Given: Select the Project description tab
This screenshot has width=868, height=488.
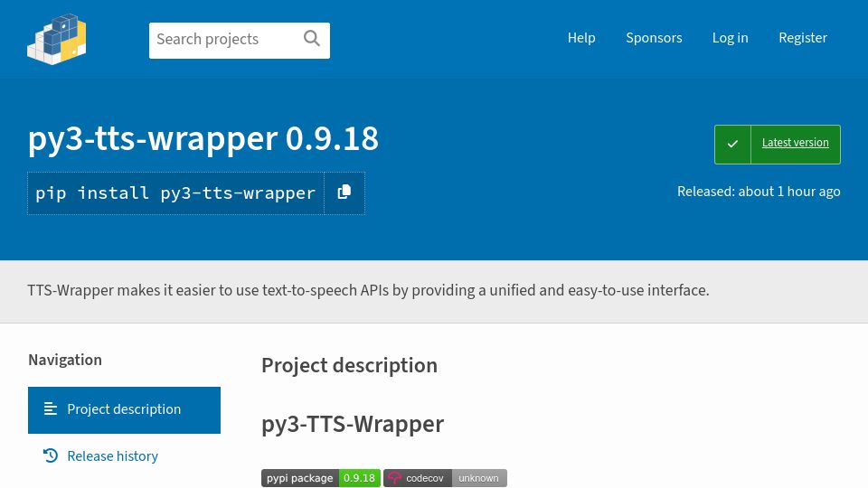Looking at the screenshot, I should tap(124, 410).
